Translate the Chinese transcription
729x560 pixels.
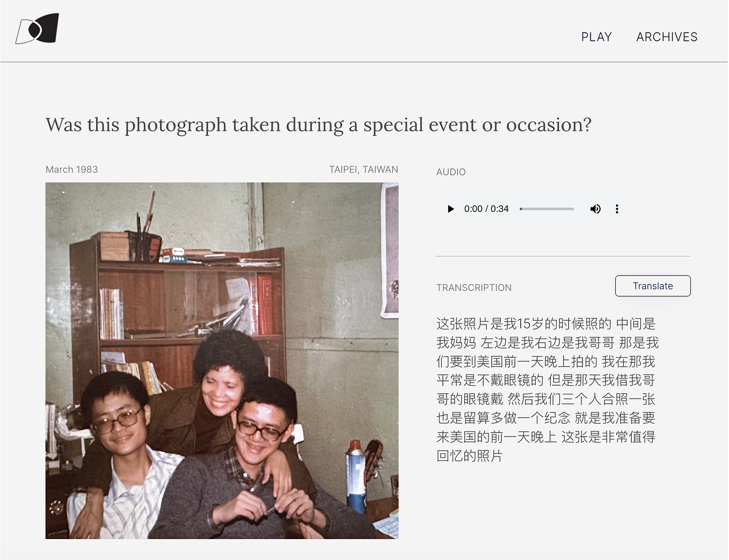pyautogui.click(x=652, y=285)
